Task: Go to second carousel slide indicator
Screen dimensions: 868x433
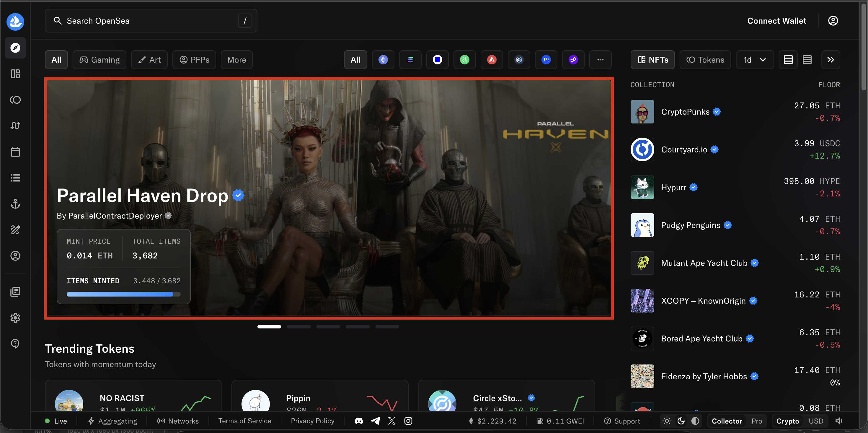Action: pos(298,326)
